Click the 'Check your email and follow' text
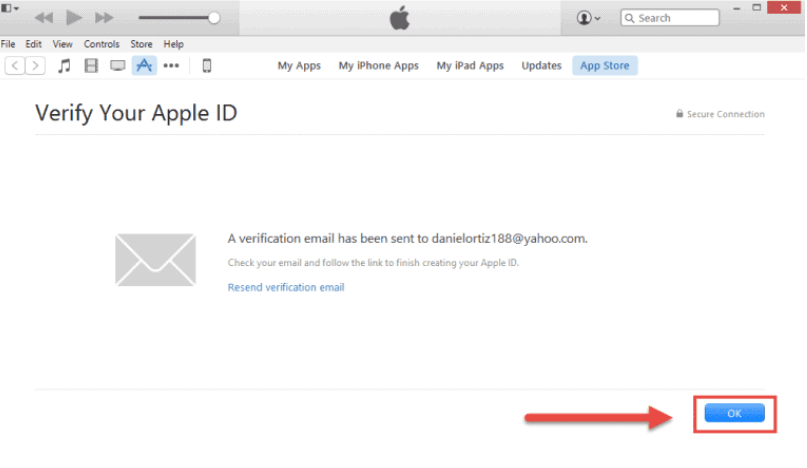 (373, 263)
